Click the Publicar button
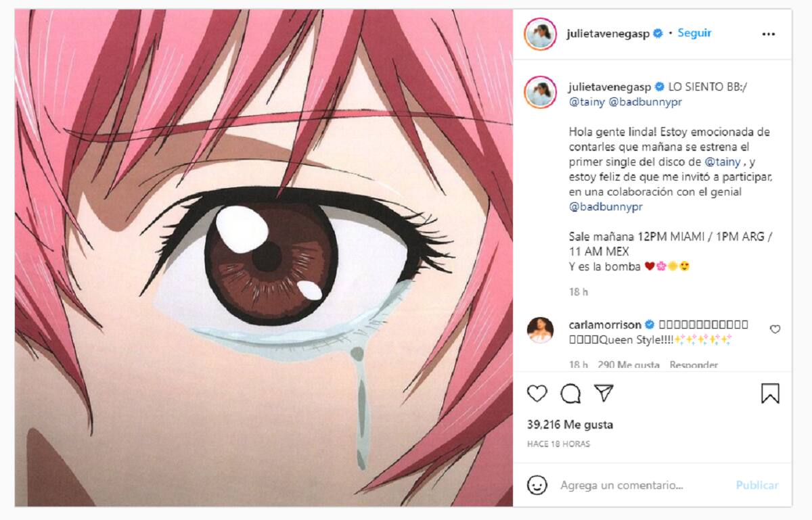Image resolution: width=812 pixels, height=520 pixels. (x=757, y=485)
